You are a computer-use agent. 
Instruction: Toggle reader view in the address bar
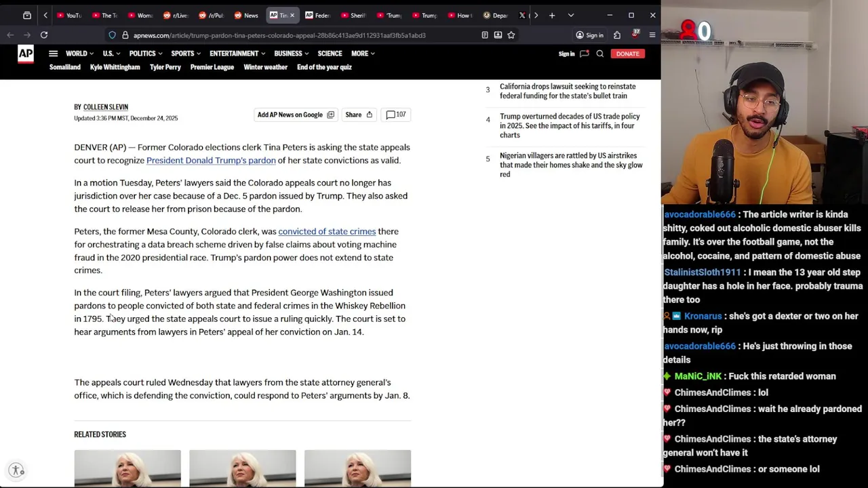pos(485,35)
